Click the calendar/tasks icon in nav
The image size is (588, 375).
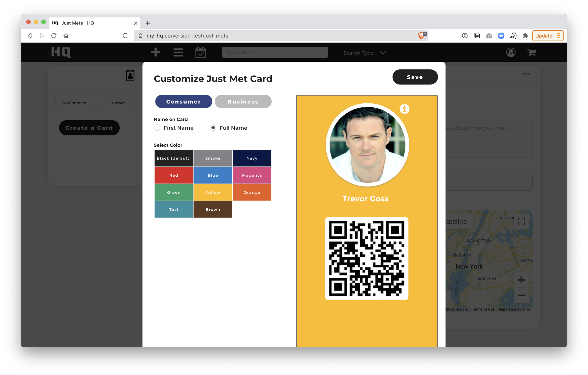(200, 52)
